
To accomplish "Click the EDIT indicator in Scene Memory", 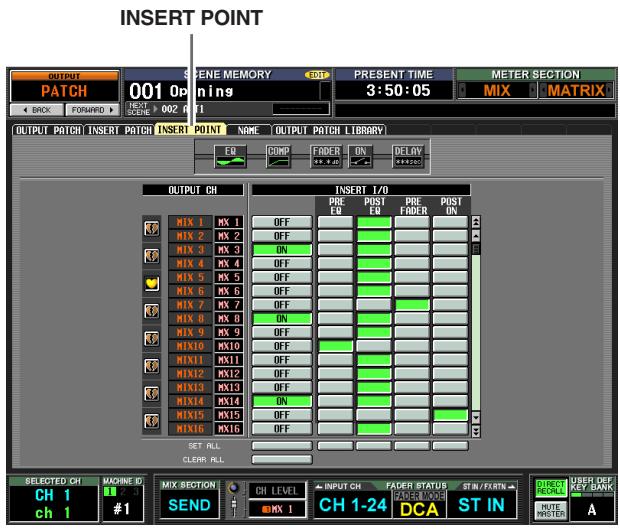I will click(x=316, y=75).
